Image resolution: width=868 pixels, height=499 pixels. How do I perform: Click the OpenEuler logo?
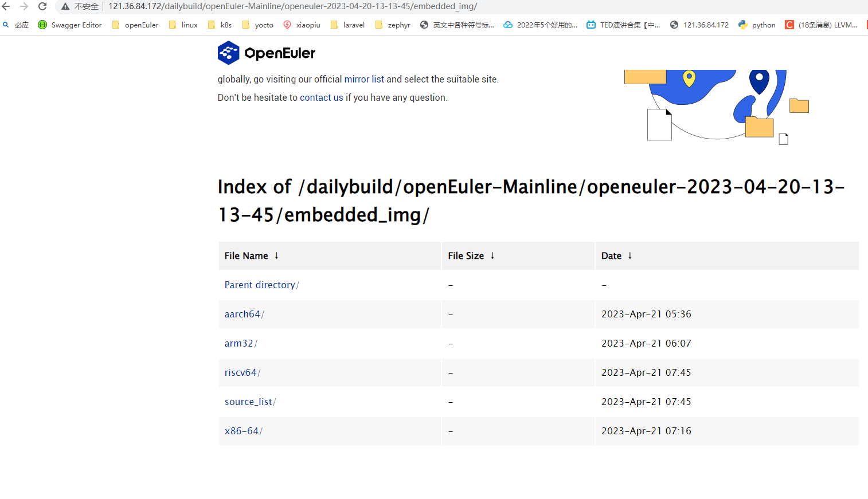(266, 53)
